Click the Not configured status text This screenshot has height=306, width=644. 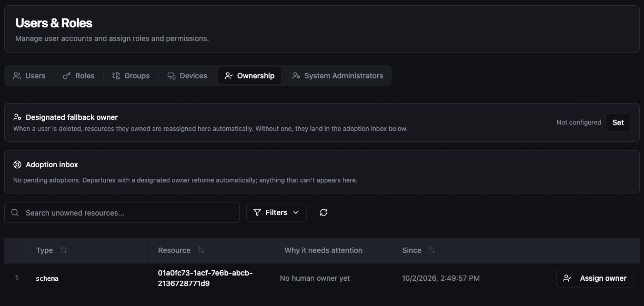tap(579, 123)
